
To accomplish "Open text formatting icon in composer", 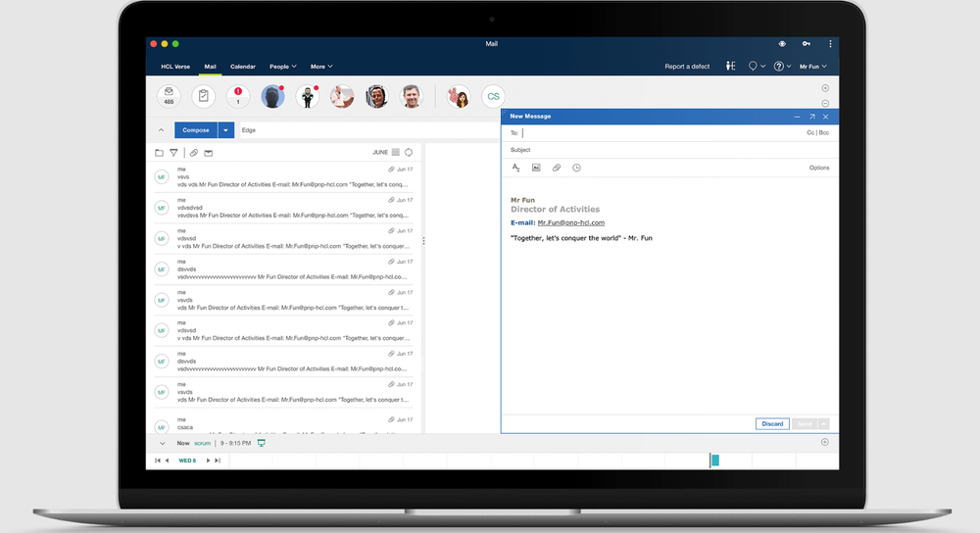I will click(515, 168).
